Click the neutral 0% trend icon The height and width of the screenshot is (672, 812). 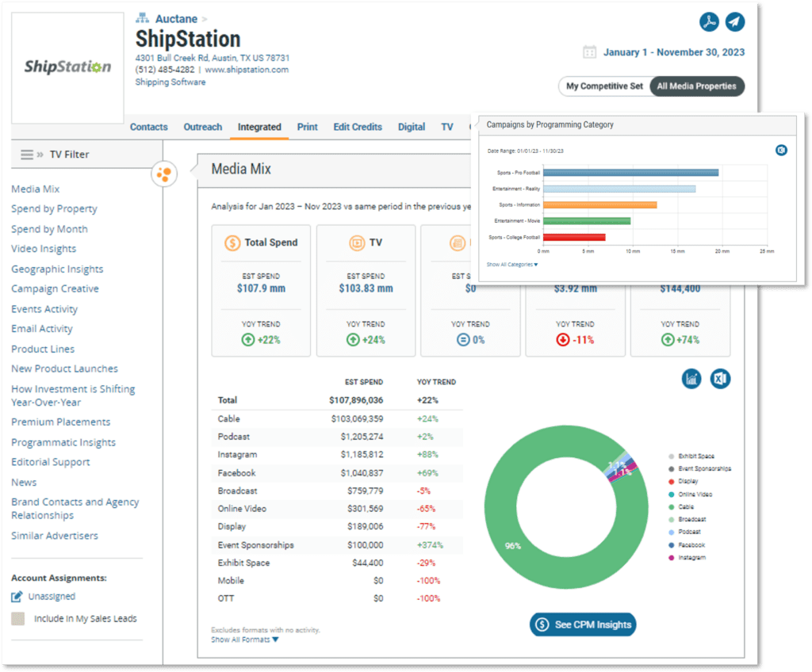[463, 340]
